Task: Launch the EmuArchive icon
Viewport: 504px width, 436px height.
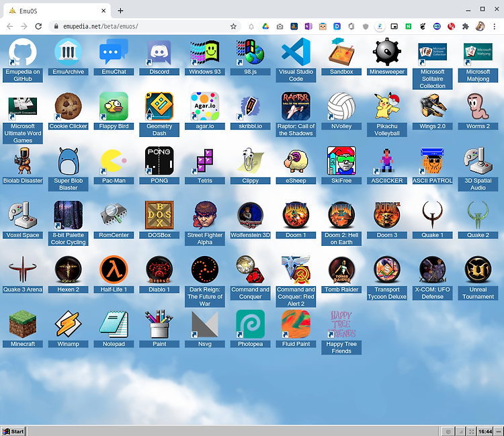Action: [68, 52]
